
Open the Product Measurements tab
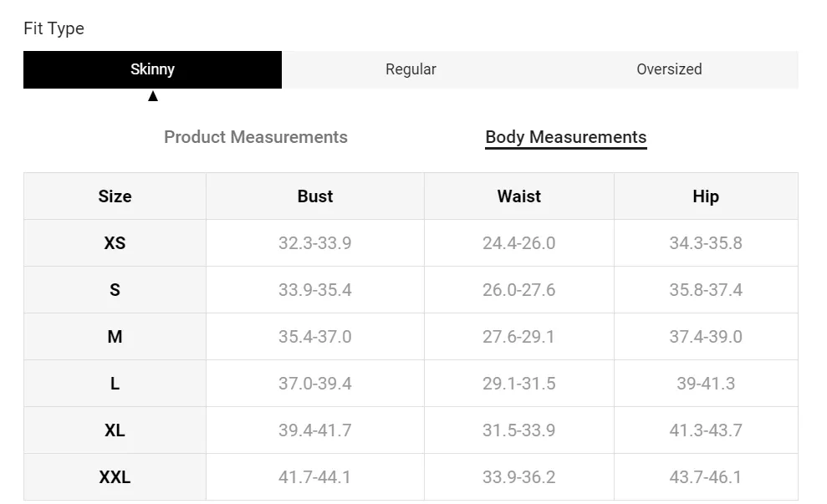(256, 137)
